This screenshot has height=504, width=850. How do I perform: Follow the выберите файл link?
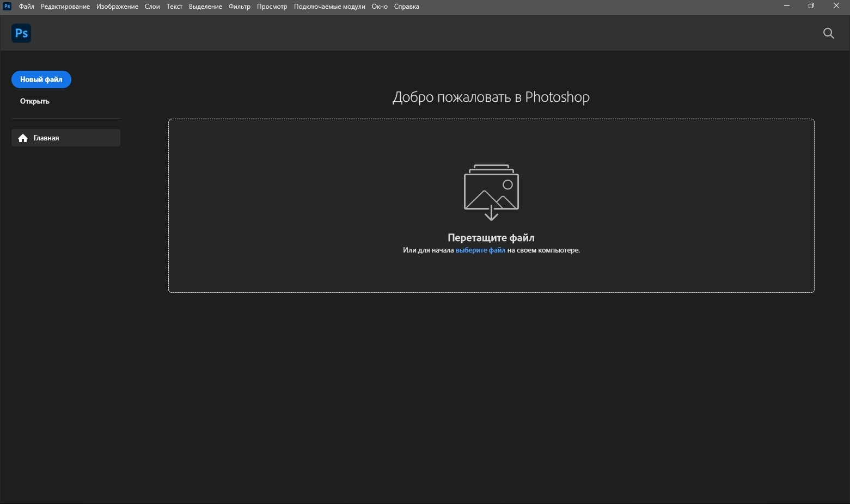coord(480,250)
